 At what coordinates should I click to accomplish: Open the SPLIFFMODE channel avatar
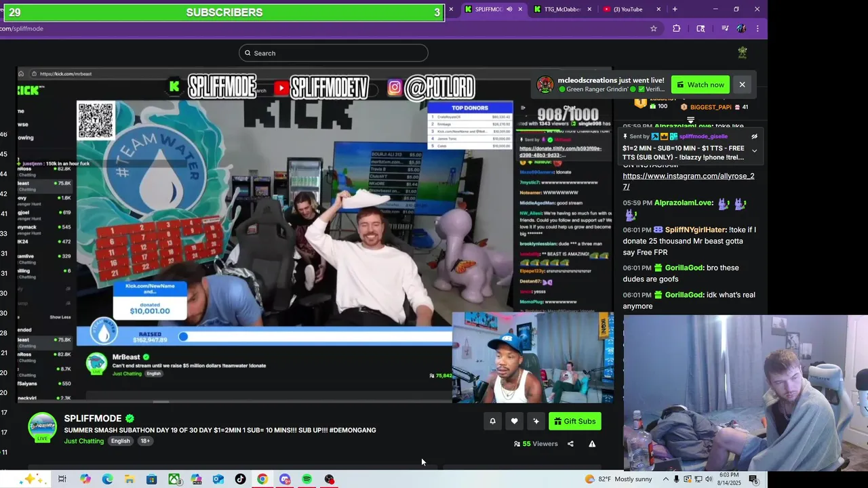coord(42,427)
